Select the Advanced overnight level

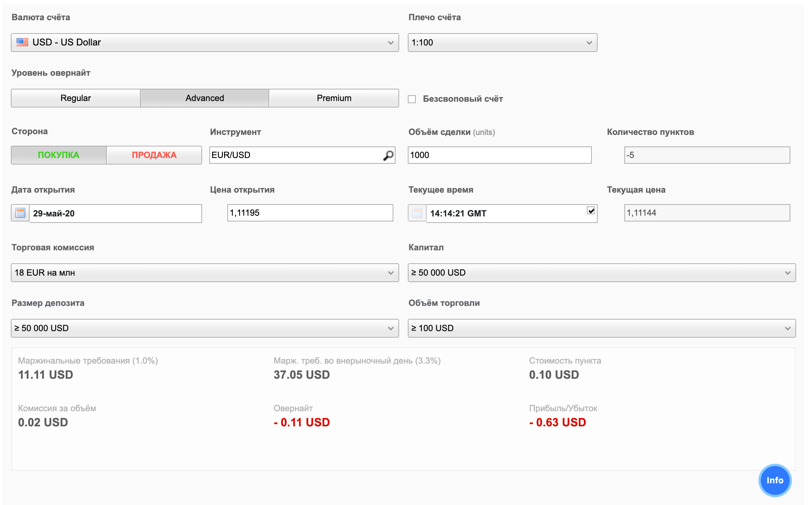(x=205, y=98)
